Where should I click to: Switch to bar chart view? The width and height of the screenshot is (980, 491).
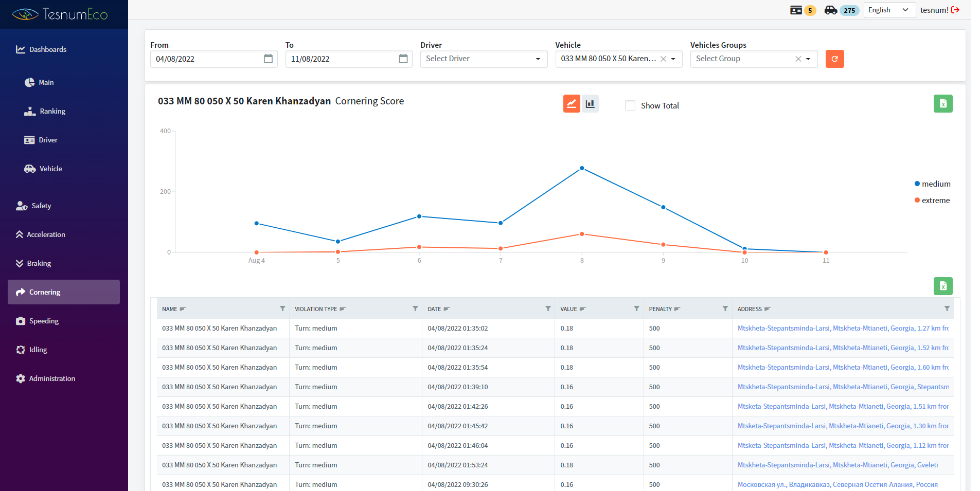point(590,103)
